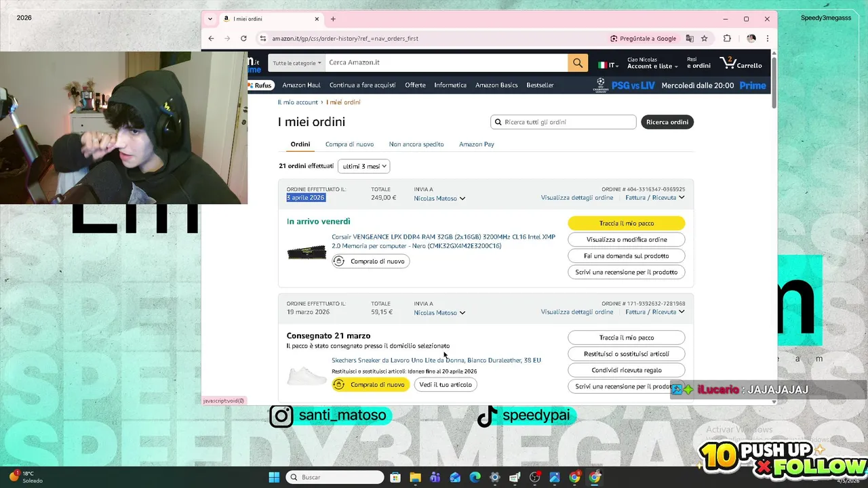Click Resi e ordini link

(x=698, y=63)
